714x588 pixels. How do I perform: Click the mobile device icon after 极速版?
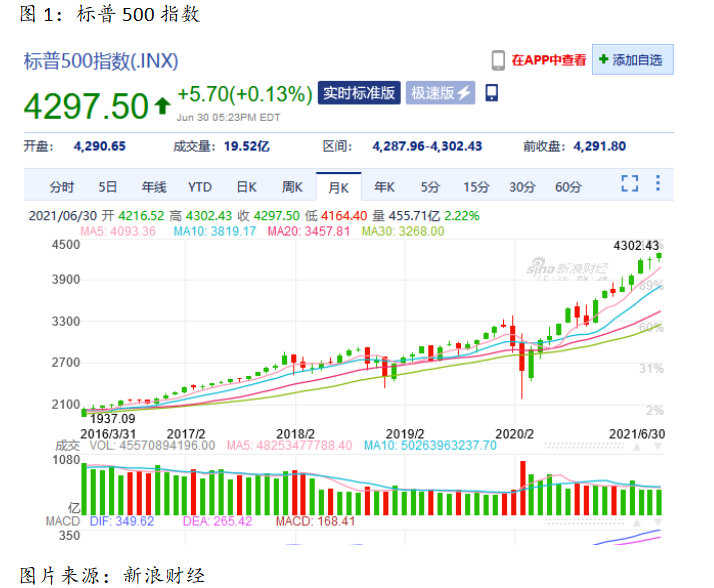[x=492, y=93]
